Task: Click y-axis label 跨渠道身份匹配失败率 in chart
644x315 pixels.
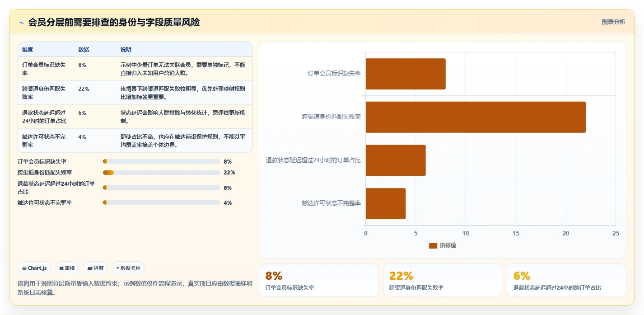Action: point(331,117)
